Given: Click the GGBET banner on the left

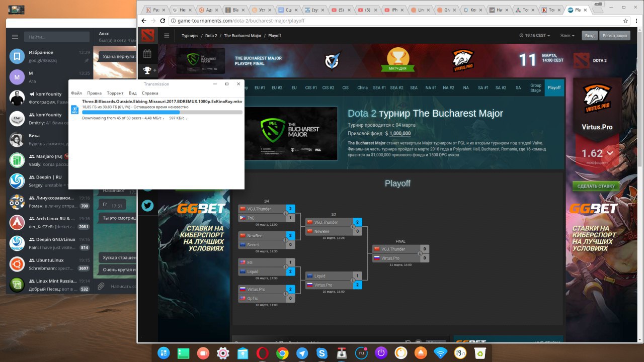Looking at the screenshot, I should (201, 230).
